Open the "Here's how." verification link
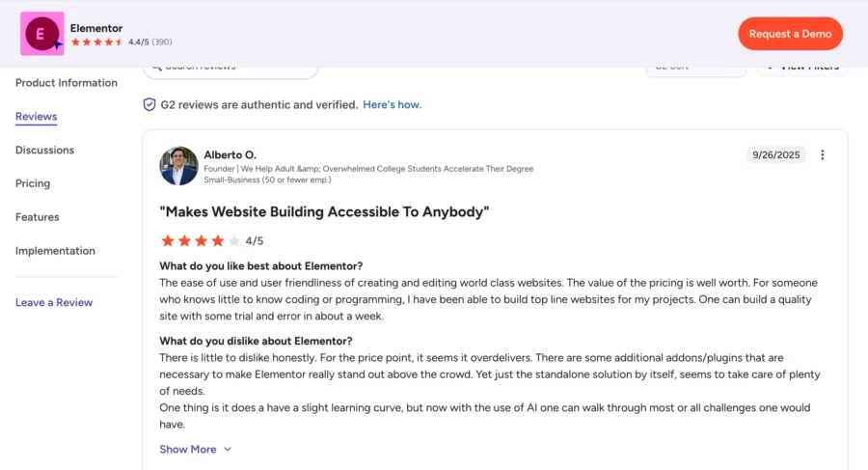Viewport: 868px width, 470px height. (x=393, y=104)
